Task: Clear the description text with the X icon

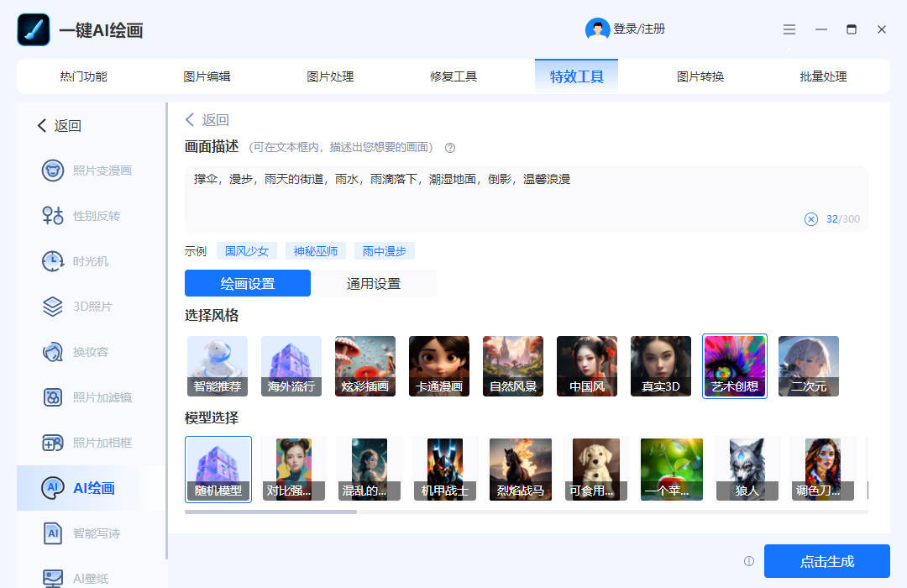Action: 811,218
